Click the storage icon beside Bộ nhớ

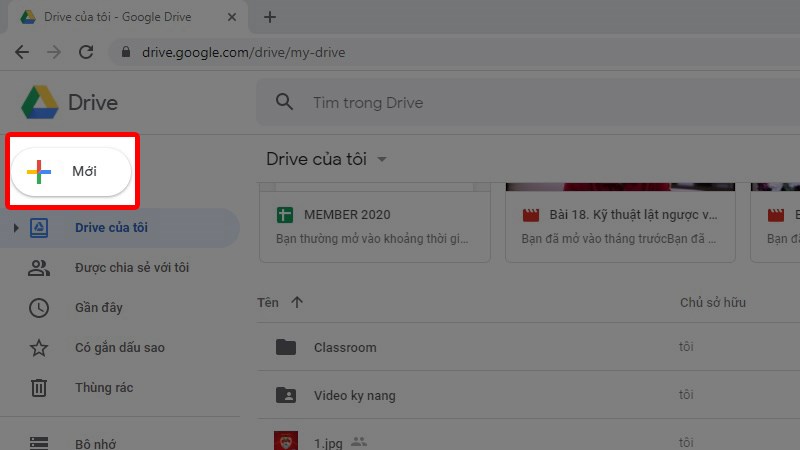pos(38,441)
